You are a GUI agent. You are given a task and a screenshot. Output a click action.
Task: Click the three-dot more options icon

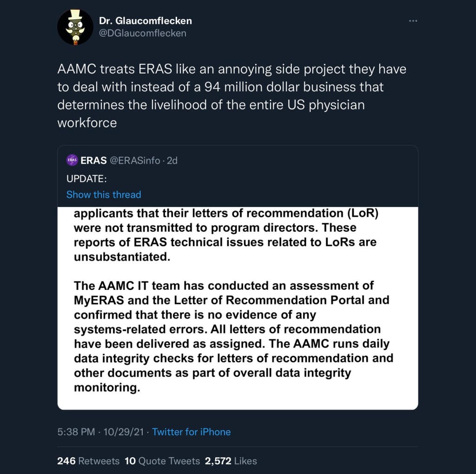413,21
